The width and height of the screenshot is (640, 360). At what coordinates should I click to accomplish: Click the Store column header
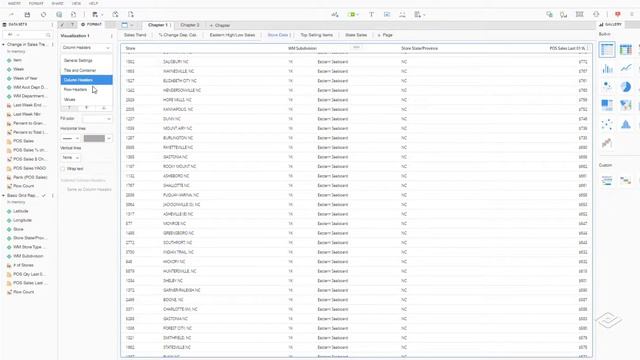(x=131, y=48)
